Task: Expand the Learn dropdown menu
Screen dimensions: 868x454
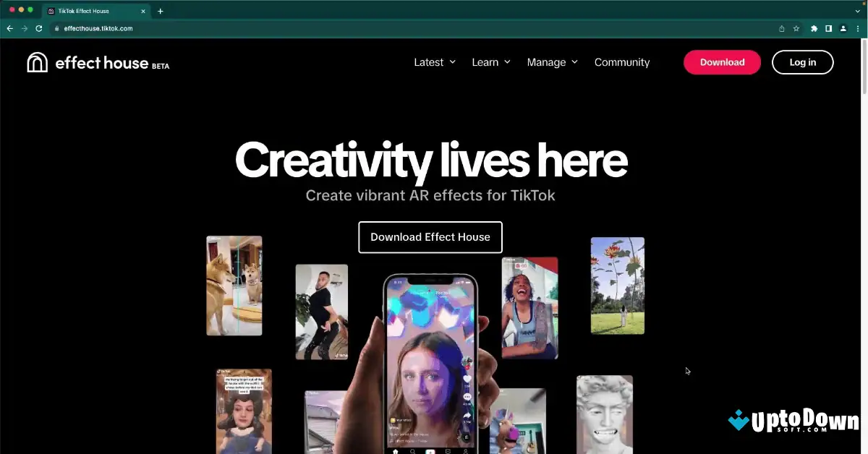Action: point(491,62)
